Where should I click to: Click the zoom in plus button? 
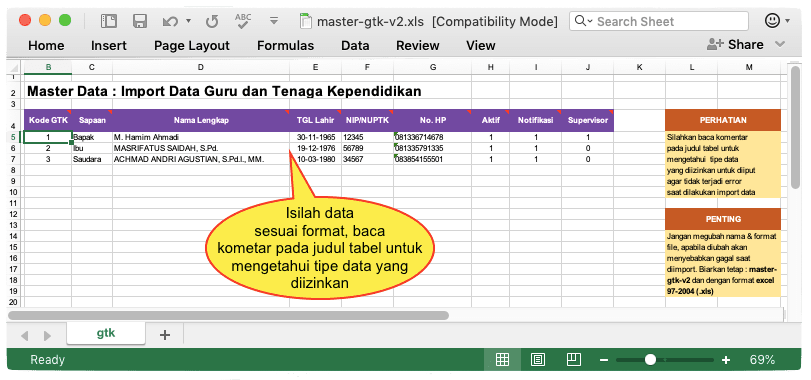pos(726,360)
